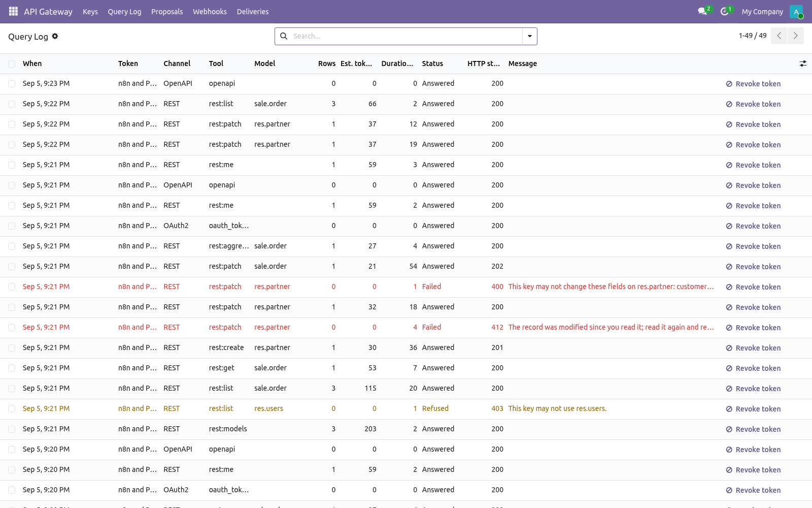Open the Keys menu
812x508 pixels.
pyautogui.click(x=90, y=12)
